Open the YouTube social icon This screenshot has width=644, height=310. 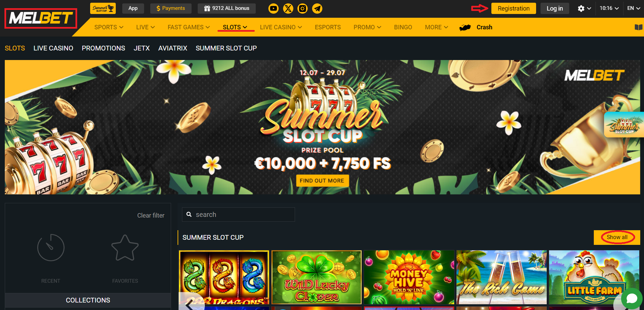(x=274, y=9)
